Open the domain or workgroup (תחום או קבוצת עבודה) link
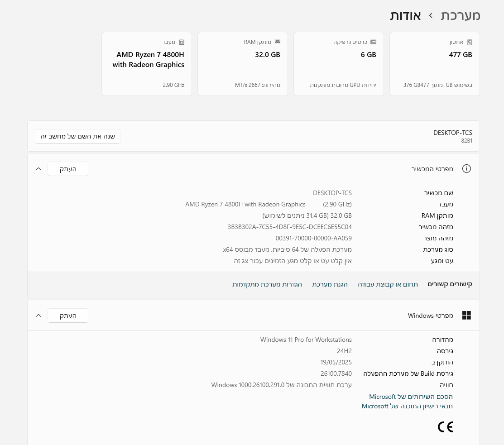 coord(388,284)
